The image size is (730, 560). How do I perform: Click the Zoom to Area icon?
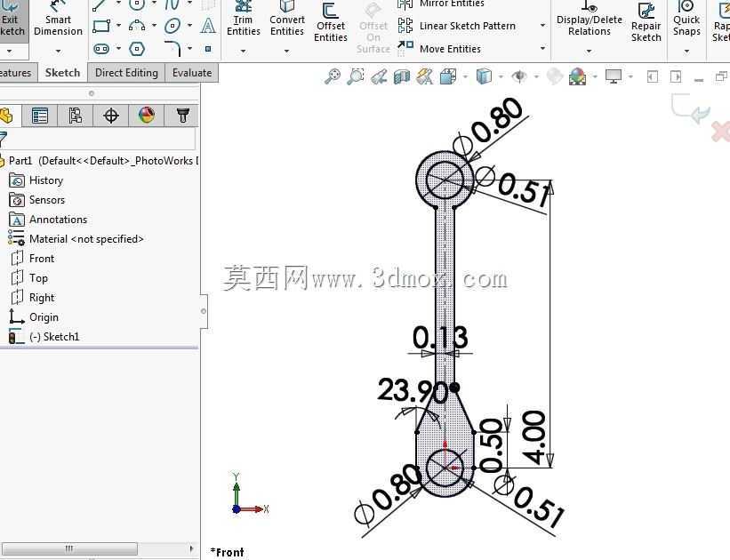pyautogui.click(x=356, y=76)
